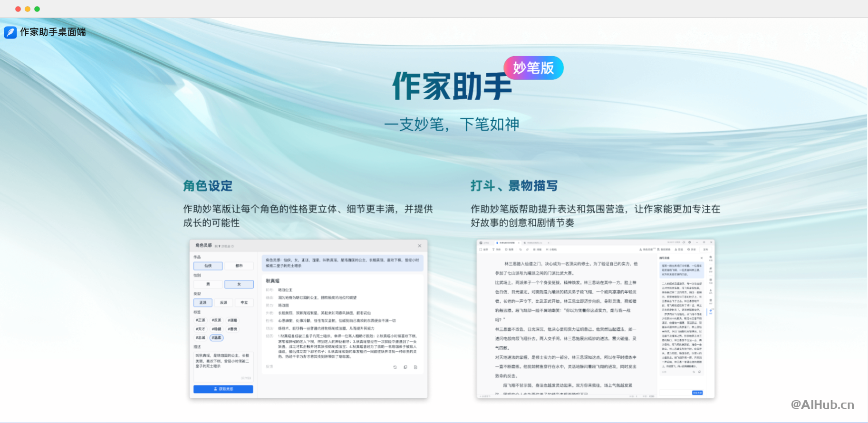This screenshot has width=868, height=423.
Task: Select 反派 character type
Action: click(223, 302)
